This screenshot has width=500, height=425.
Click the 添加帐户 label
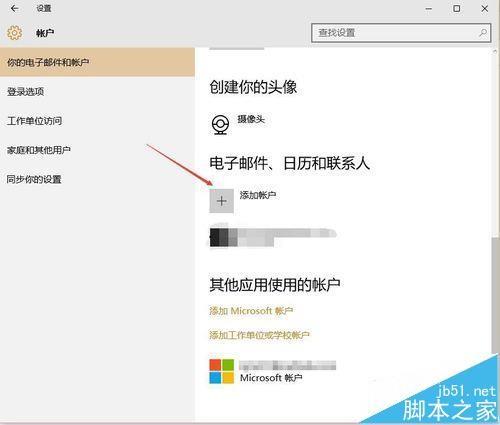tap(258, 195)
